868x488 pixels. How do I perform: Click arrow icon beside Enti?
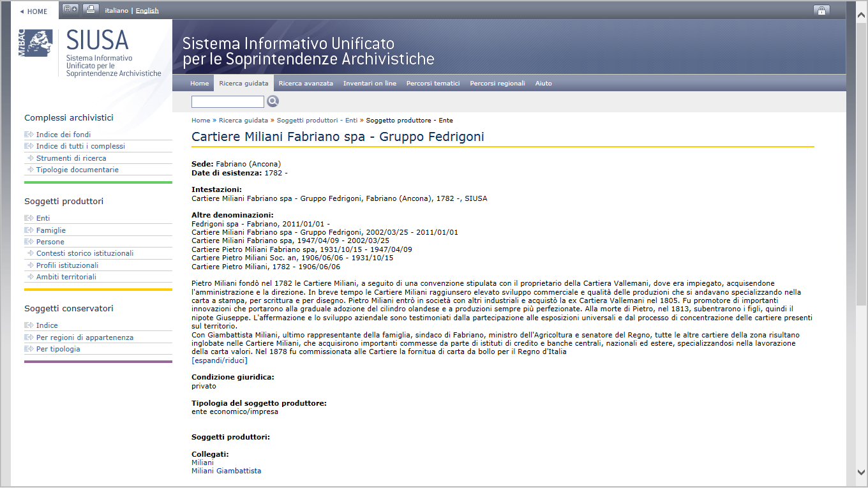pos(29,218)
